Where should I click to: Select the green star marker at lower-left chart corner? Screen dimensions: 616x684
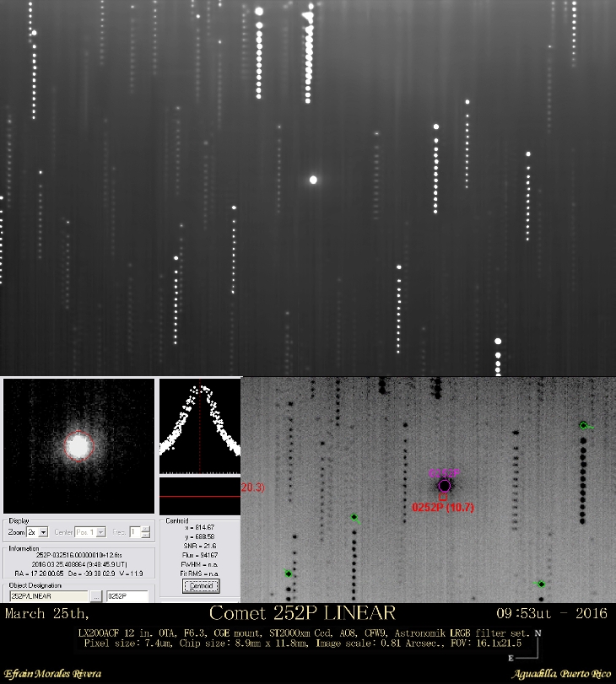288,574
